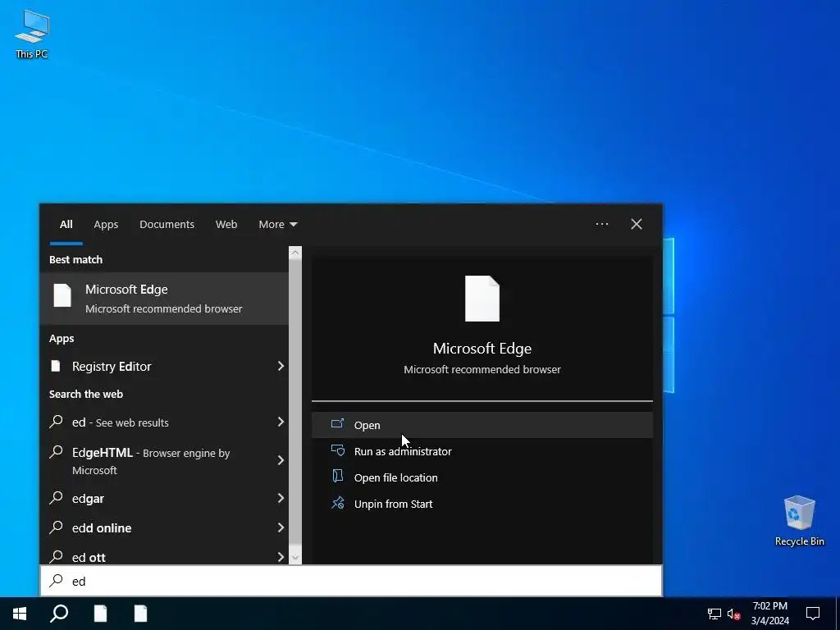840x630 pixels.
Task: Open the This PC desktop icon
Action: pos(32,34)
